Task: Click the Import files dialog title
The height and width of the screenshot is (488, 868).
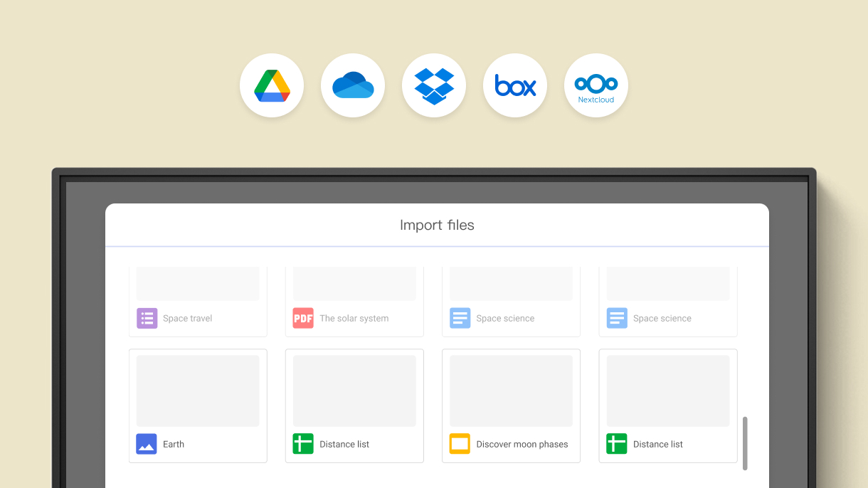Action: pos(437,225)
